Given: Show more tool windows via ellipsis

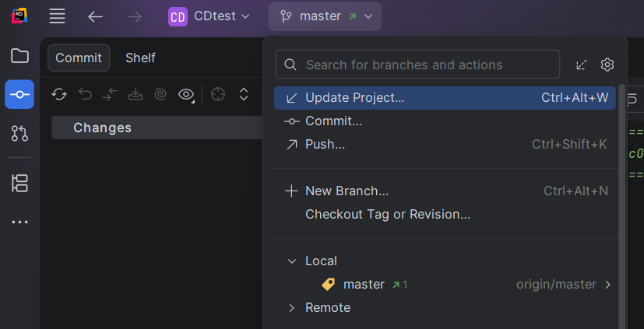Looking at the screenshot, I should pyautogui.click(x=19, y=222).
